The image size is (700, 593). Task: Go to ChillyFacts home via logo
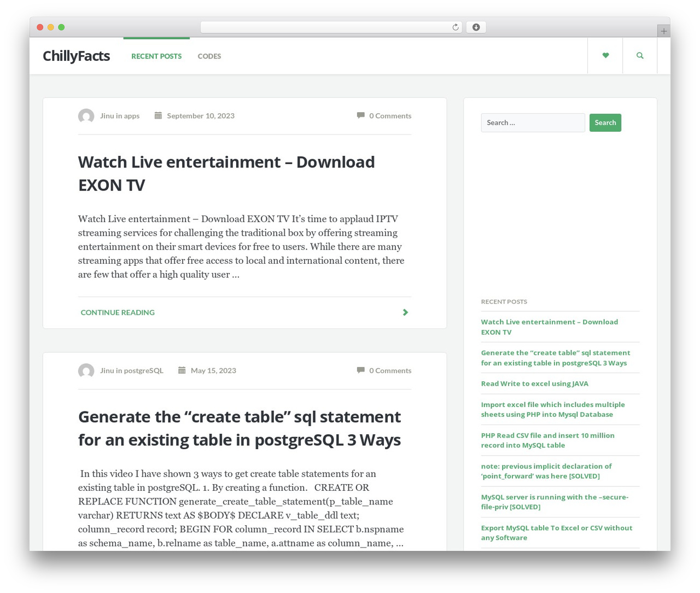point(77,56)
